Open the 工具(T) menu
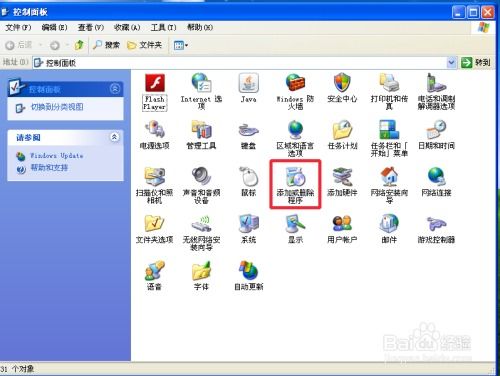Screen dimensions: 500x376 pos(163,27)
